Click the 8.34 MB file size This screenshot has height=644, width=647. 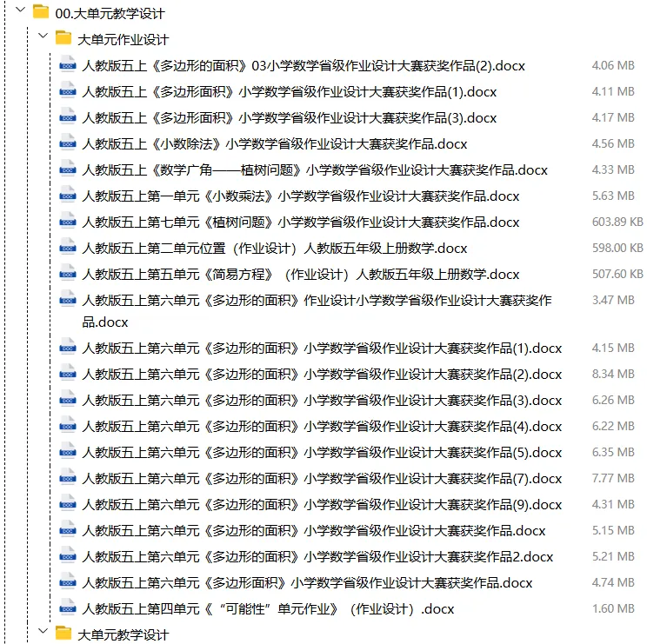click(x=613, y=374)
